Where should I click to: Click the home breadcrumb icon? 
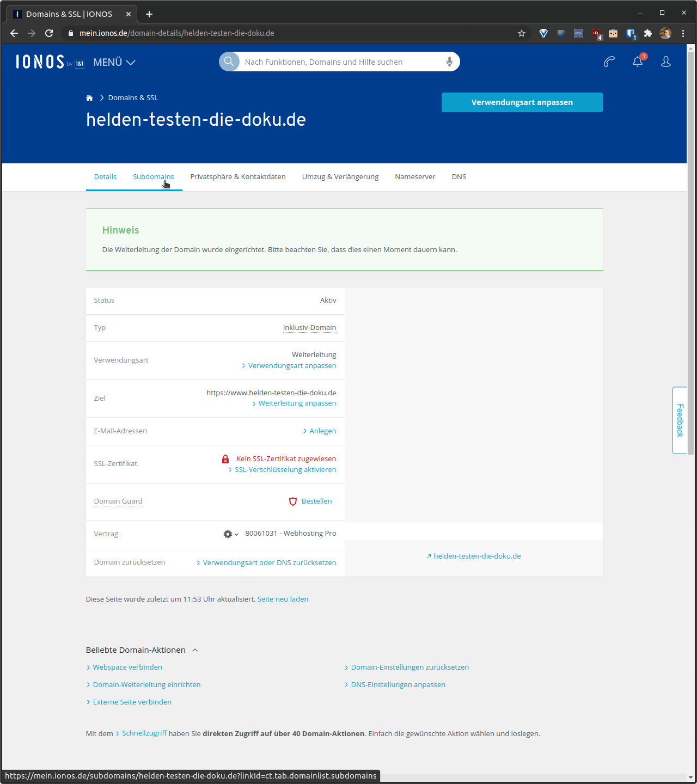[x=89, y=98]
